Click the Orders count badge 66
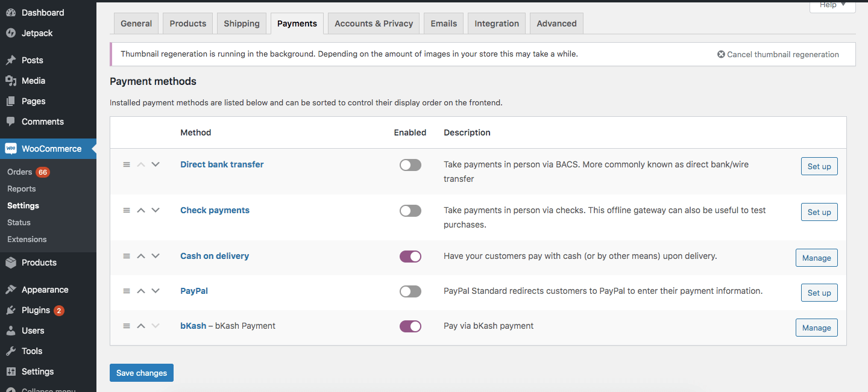 [x=42, y=172]
